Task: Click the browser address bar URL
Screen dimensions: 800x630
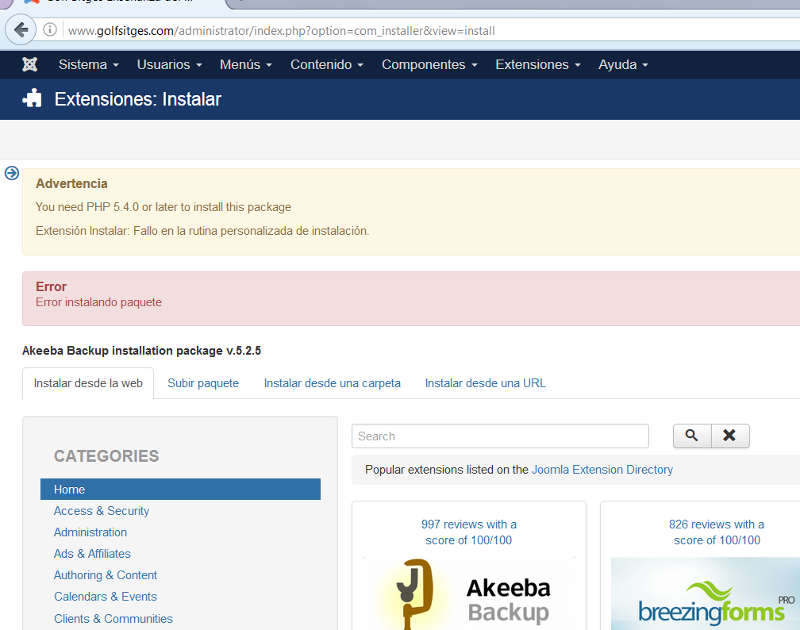Action: pos(281,31)
